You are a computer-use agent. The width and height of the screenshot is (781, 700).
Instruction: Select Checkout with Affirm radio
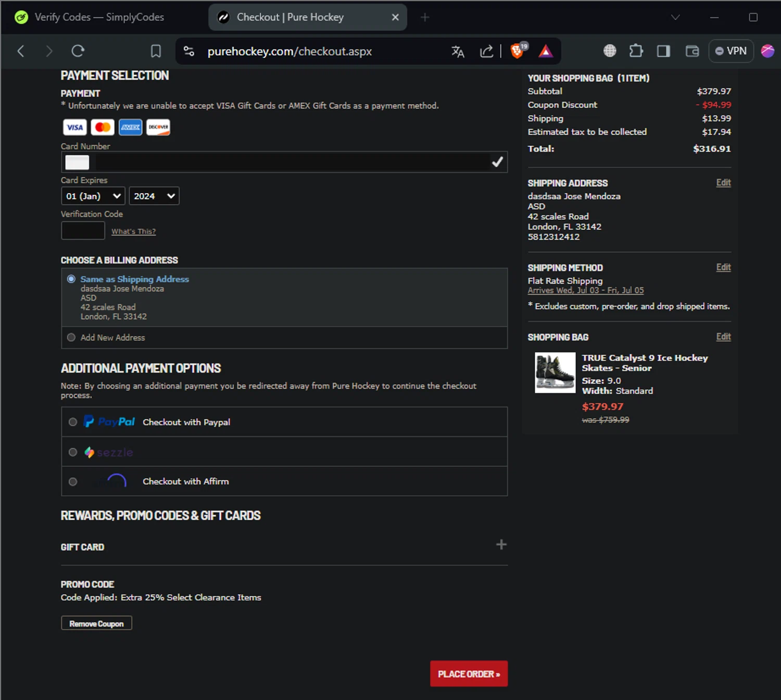point(73,482)
